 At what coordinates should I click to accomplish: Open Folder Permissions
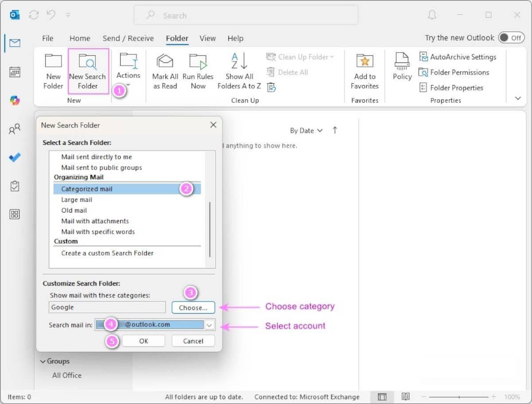click(454, 72)
